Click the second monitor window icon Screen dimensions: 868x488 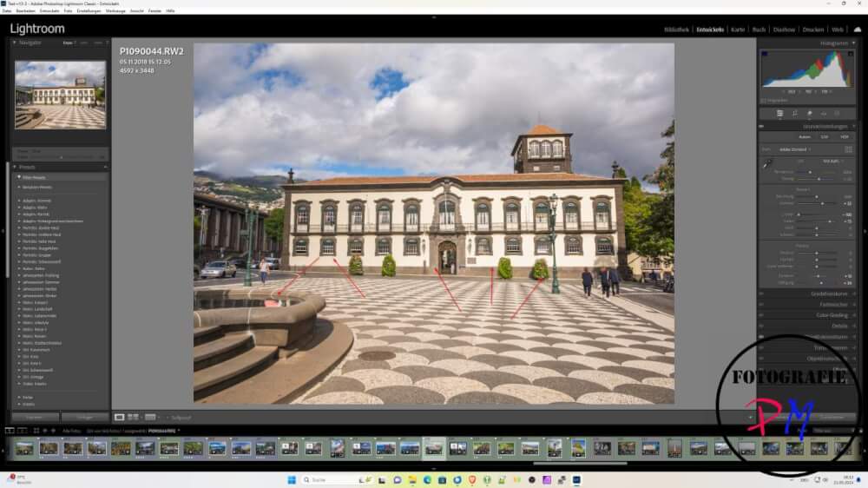click(23, 431)
